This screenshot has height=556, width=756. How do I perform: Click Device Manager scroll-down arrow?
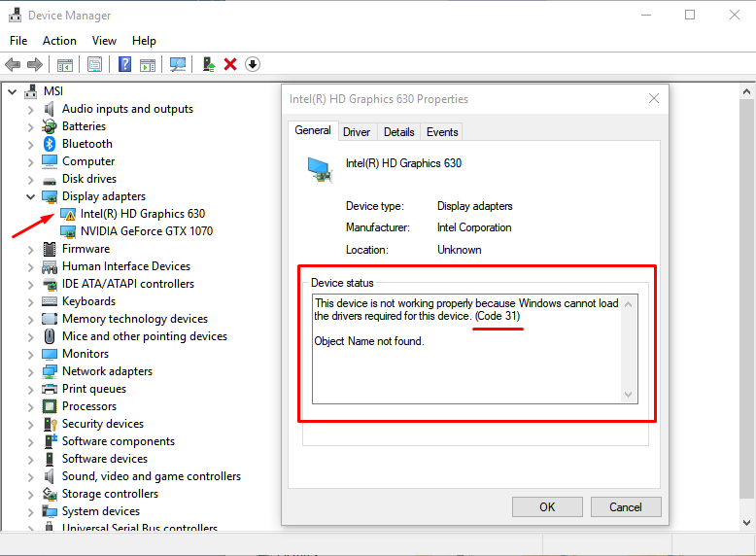pyautogui.click(x=746, y=522)
